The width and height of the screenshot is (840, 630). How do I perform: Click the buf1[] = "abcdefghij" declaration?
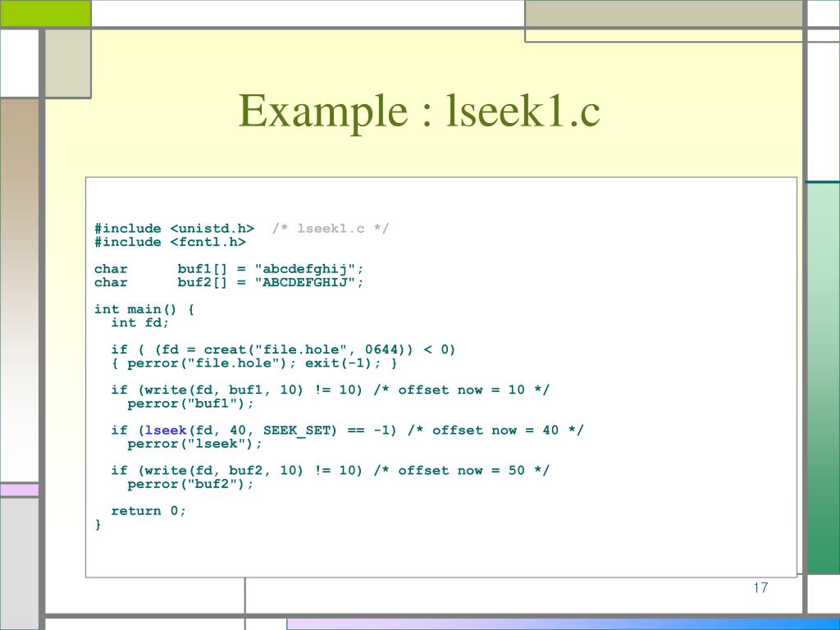[229, 269]
